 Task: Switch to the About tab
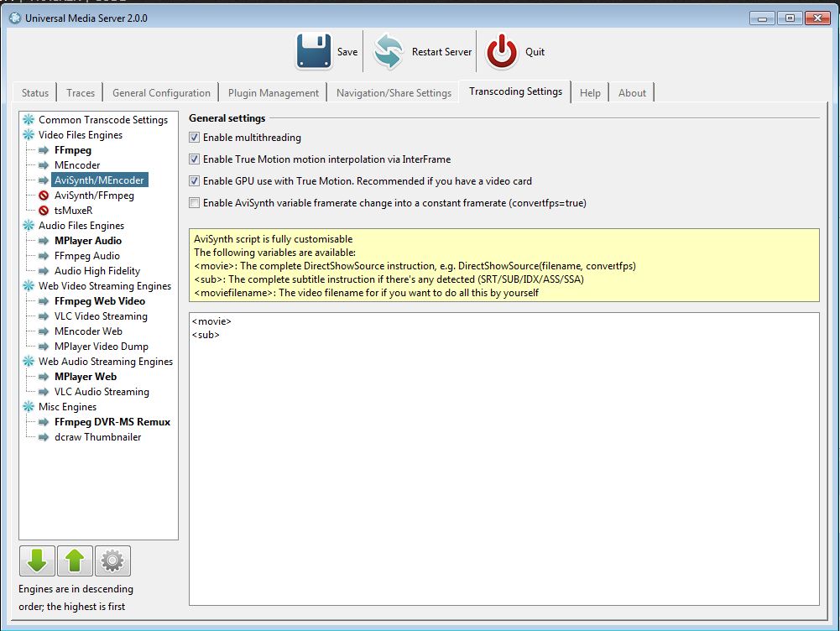point(632,92)
